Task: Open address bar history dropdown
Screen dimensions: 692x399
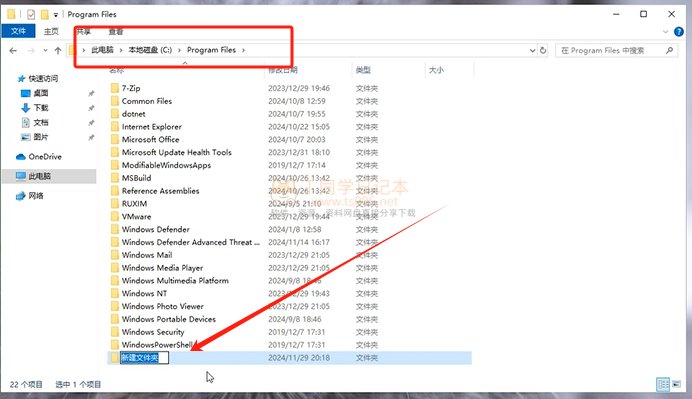Action: tap(532, 50)
